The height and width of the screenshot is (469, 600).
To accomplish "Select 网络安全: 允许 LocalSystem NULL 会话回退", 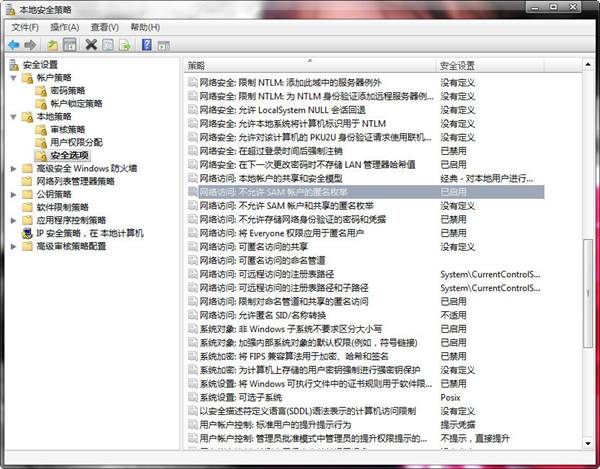I will tap(282, 110).
